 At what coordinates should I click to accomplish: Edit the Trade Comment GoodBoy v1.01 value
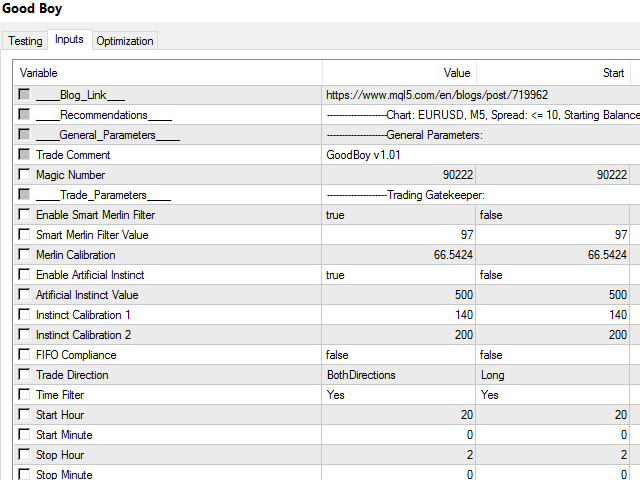(398, 155)
